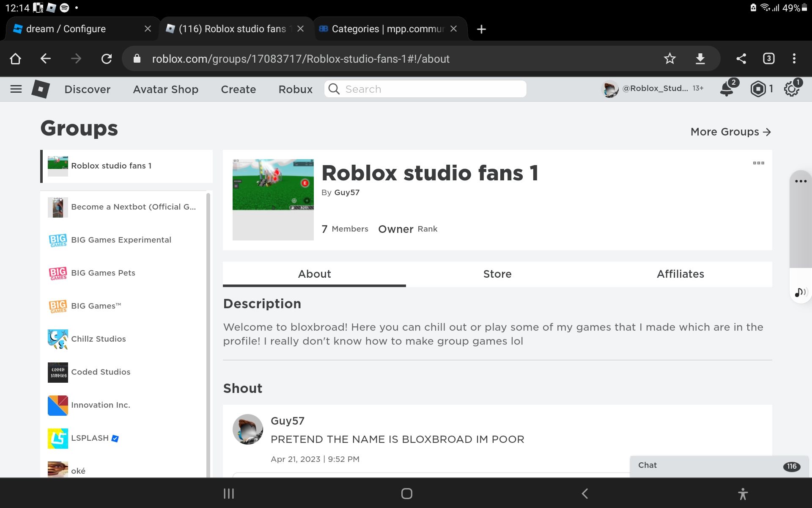Open the Roblox hamburger navigation menu

pyautogui.click(x=16, y=89)
